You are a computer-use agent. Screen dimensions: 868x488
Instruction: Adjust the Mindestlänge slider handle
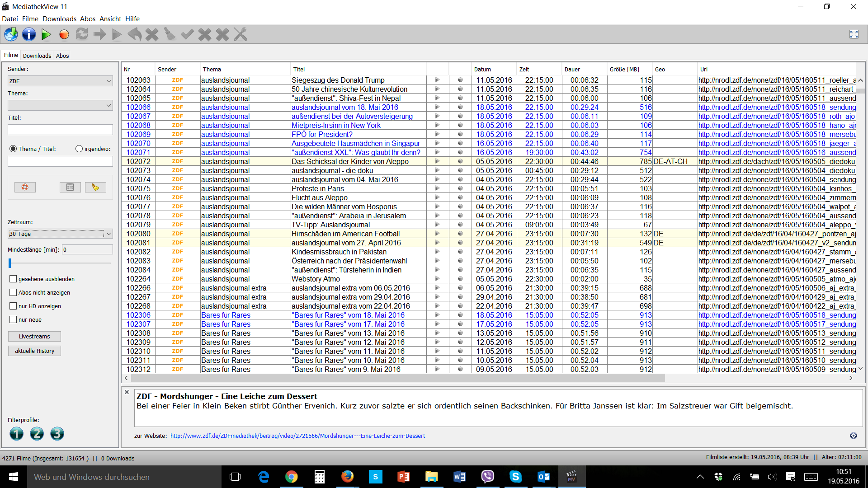click(10, 263)
